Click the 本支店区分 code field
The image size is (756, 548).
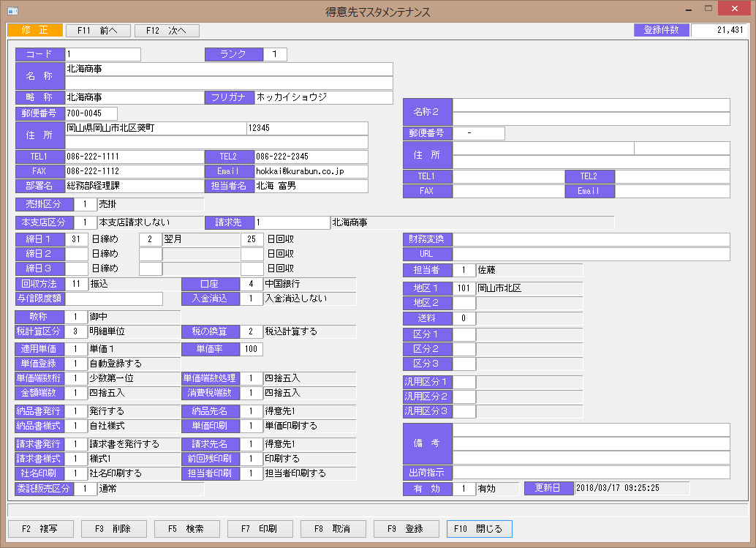pos(86,222)
